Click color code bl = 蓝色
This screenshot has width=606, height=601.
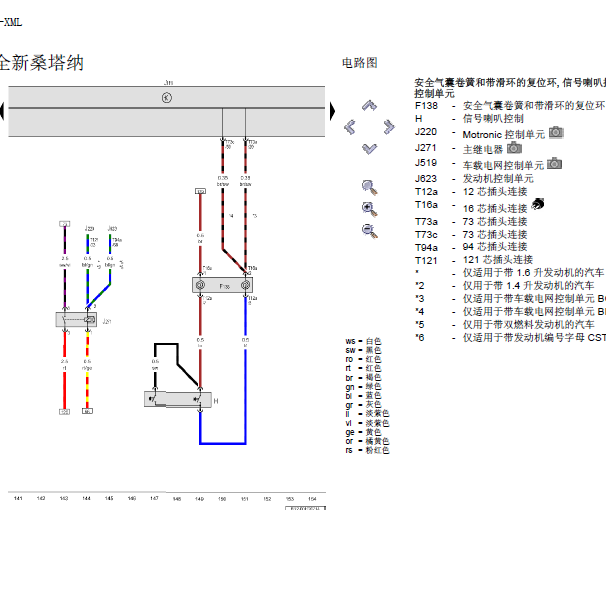coord(363,396)
